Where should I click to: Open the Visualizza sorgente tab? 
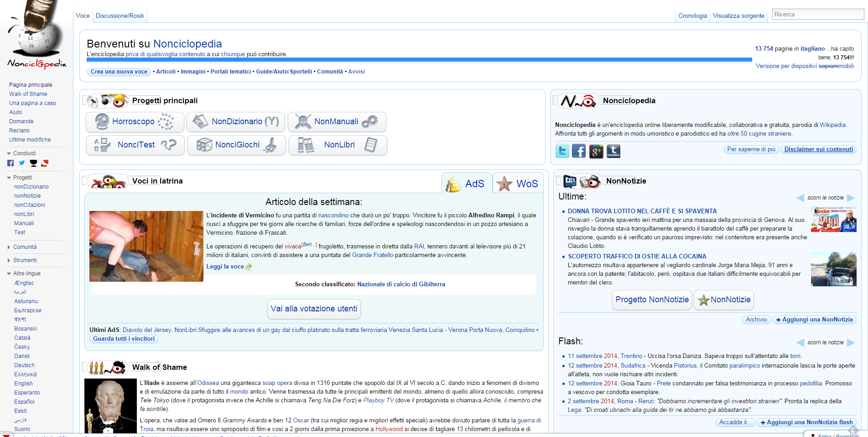[x=738, y=16]
